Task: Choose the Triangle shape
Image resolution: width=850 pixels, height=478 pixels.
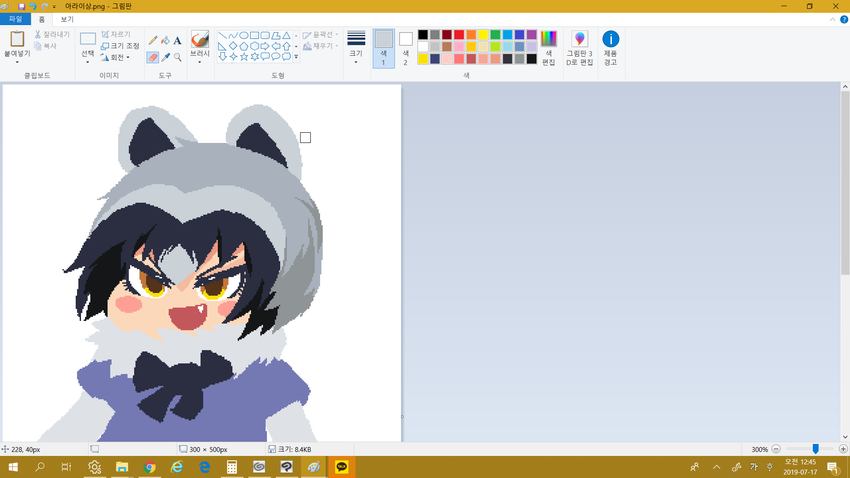Action: click(x=286, y=35)
